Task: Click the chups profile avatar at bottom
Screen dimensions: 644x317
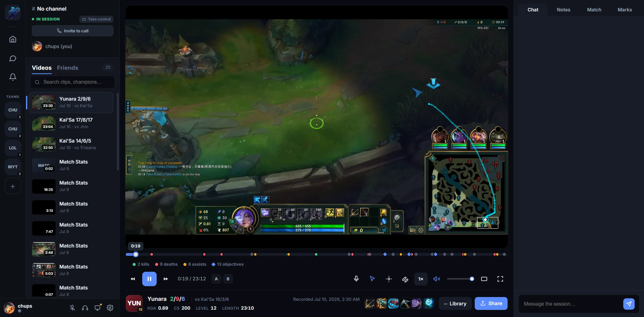Action: (9, 308)
